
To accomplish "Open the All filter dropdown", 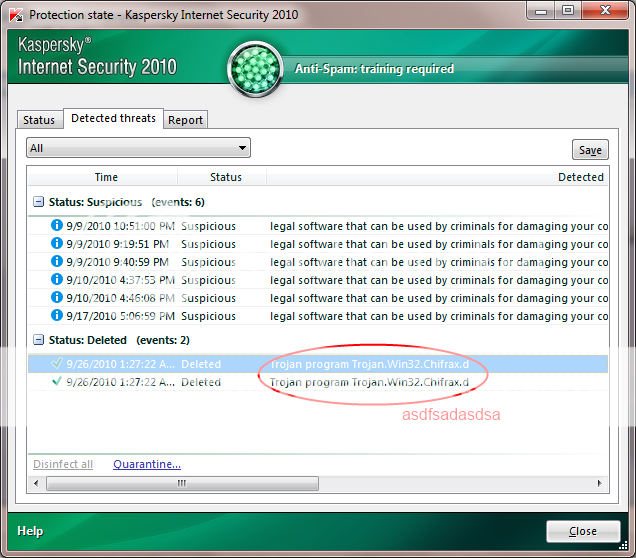I will pos(138,148).
